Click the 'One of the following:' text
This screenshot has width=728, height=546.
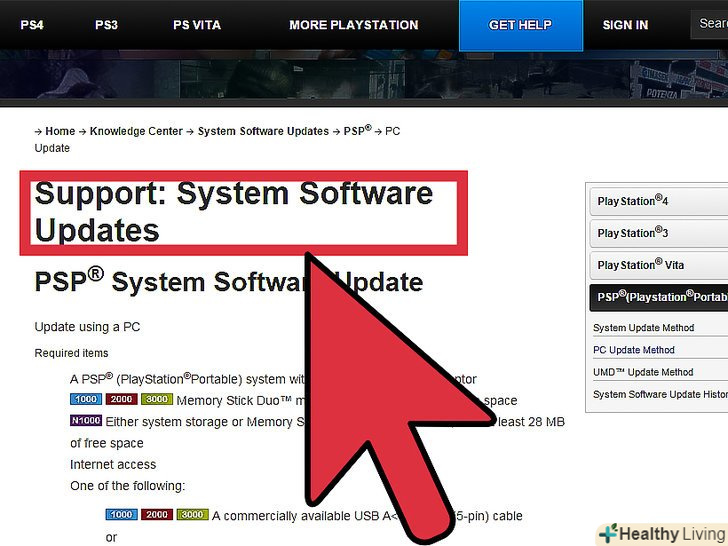128,486
